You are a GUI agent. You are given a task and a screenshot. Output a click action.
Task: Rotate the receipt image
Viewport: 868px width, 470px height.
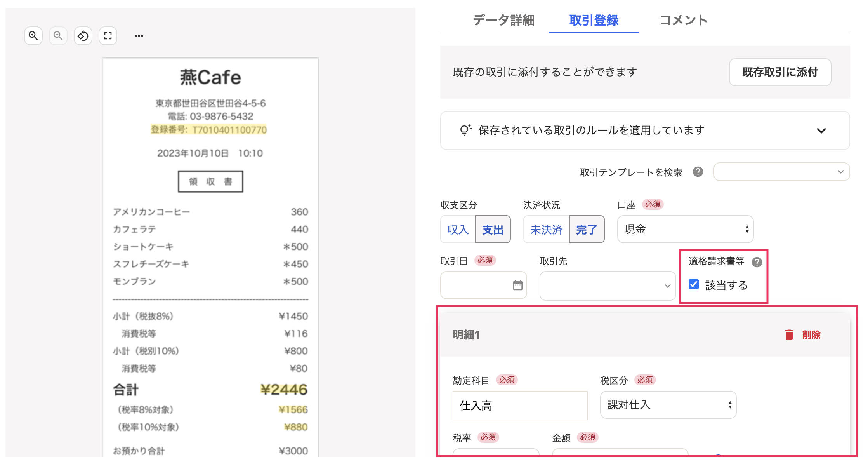[x=83, y=36]
